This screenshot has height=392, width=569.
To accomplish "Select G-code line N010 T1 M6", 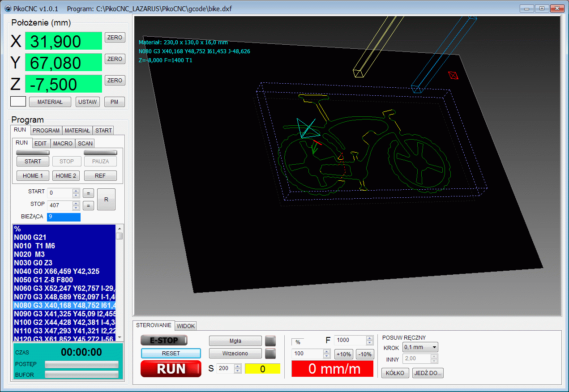I will [64, 246].
